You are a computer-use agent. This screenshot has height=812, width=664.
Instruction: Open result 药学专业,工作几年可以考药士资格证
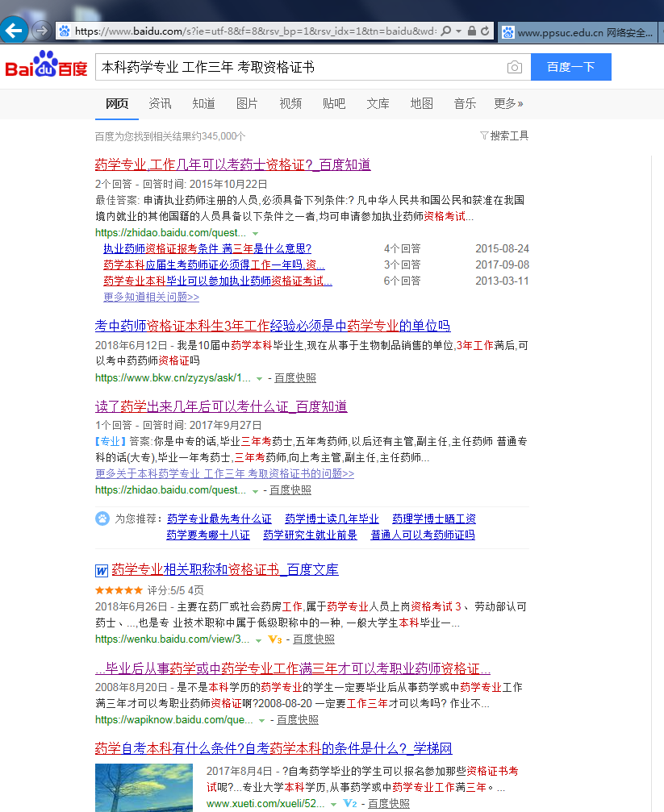(x=232, y=164)
